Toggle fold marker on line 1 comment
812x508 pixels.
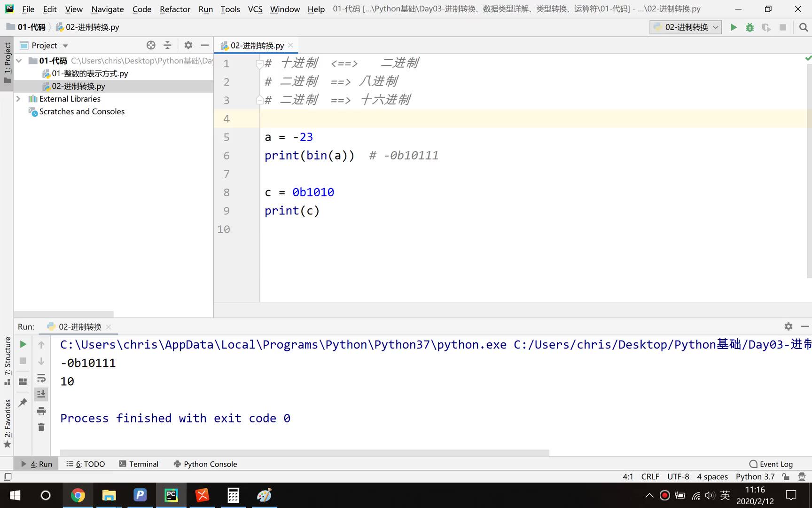pyautogui.click(x=259, y=63)
